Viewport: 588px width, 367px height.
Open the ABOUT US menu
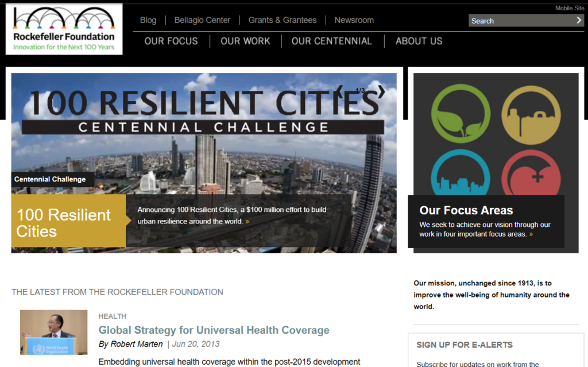(419, 41)
